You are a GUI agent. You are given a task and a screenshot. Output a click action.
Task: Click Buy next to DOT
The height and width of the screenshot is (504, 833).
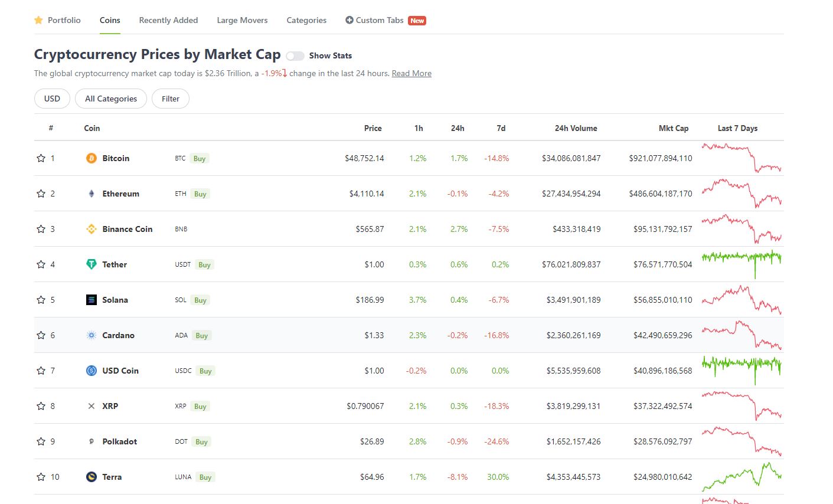pyautogui.click(x=201, y=441)
